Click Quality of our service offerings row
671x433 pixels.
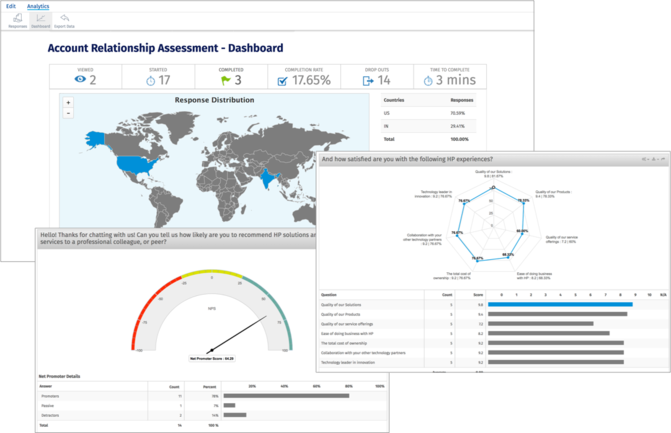tap(493, 324)
